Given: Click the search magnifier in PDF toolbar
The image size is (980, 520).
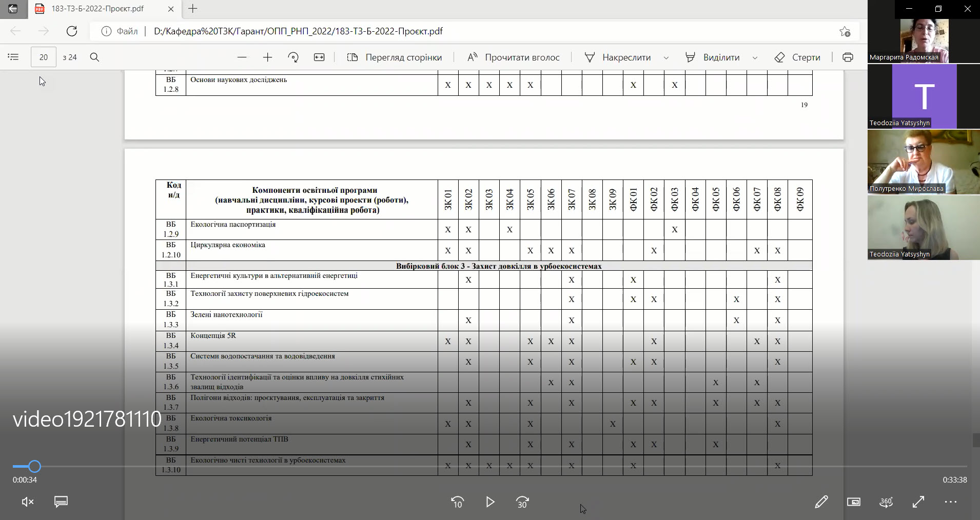Looking at the screenshot, I should [x=94, y=57].
